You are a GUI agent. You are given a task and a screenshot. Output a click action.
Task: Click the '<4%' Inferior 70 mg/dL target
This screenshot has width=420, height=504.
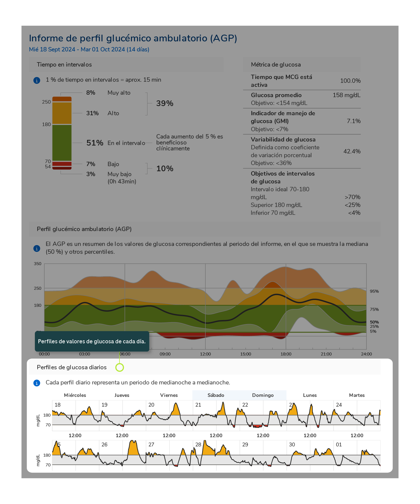point(354,213)
